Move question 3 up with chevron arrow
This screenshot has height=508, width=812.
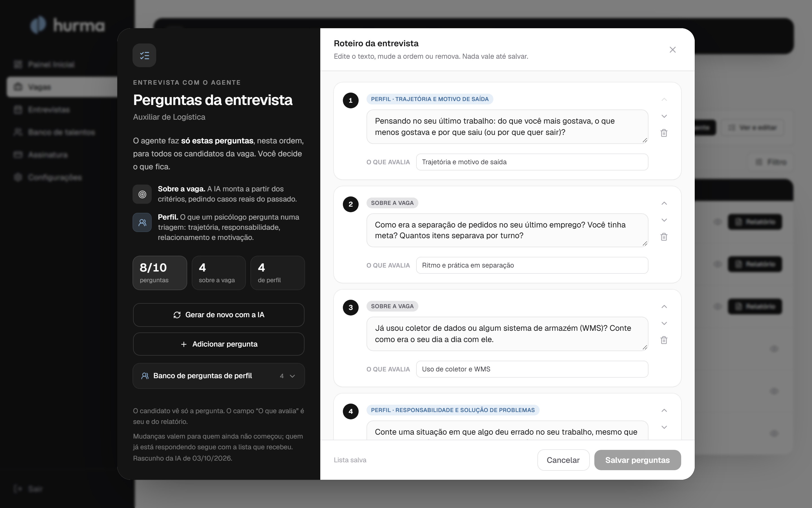664,306
